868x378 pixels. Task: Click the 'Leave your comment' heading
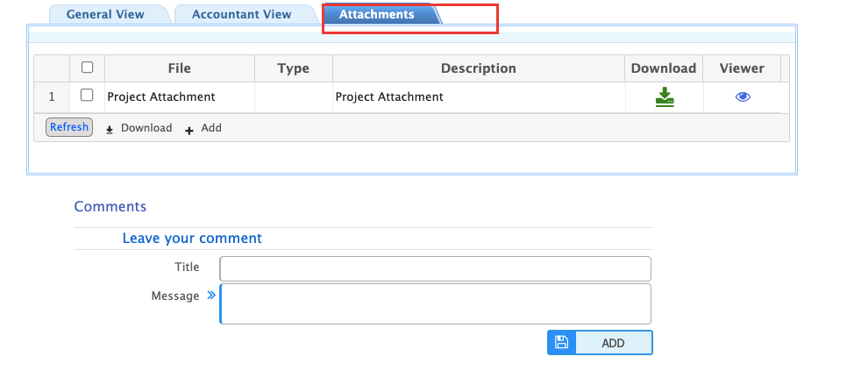pyautogui.click(x=192, y=238)
